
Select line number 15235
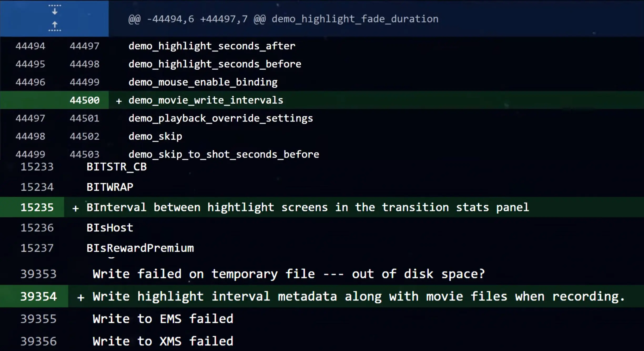[37, 207]
